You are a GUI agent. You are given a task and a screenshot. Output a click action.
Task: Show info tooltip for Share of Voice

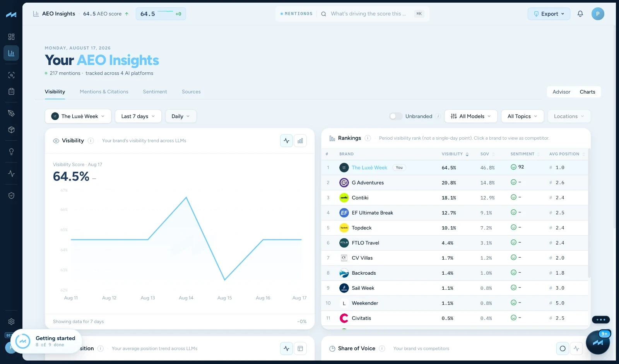382,349
